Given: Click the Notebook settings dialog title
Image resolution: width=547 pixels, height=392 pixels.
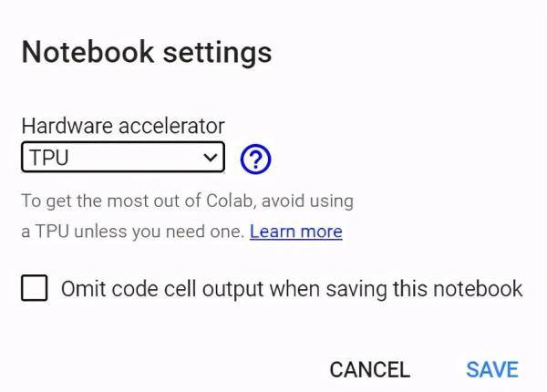Looking at the screenshot, I should (147, 52).
